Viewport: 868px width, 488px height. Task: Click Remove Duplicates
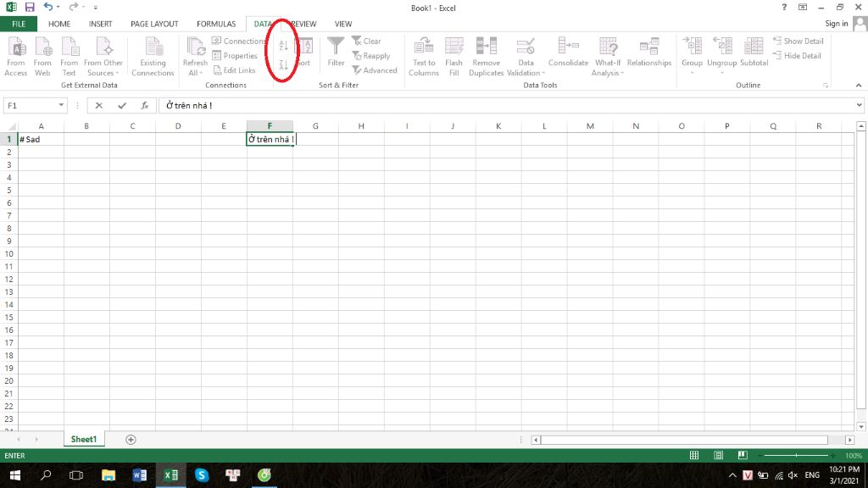point(486,57)
